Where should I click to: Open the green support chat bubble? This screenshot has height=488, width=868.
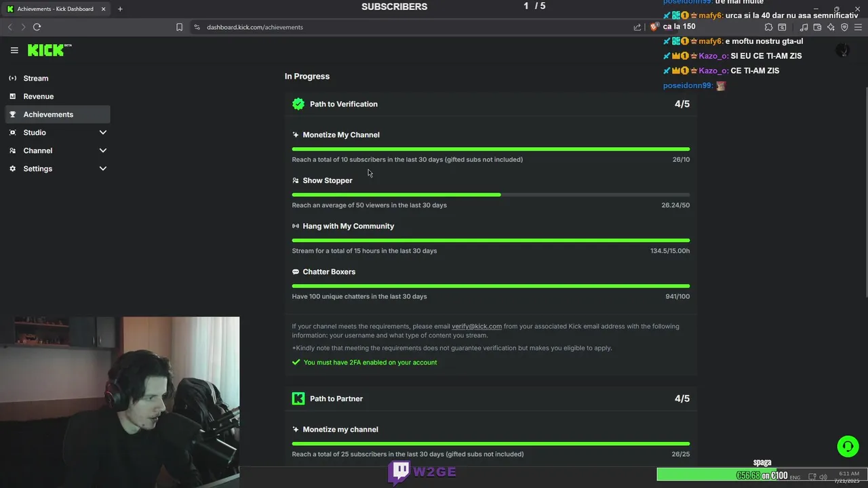pos(848,446)
